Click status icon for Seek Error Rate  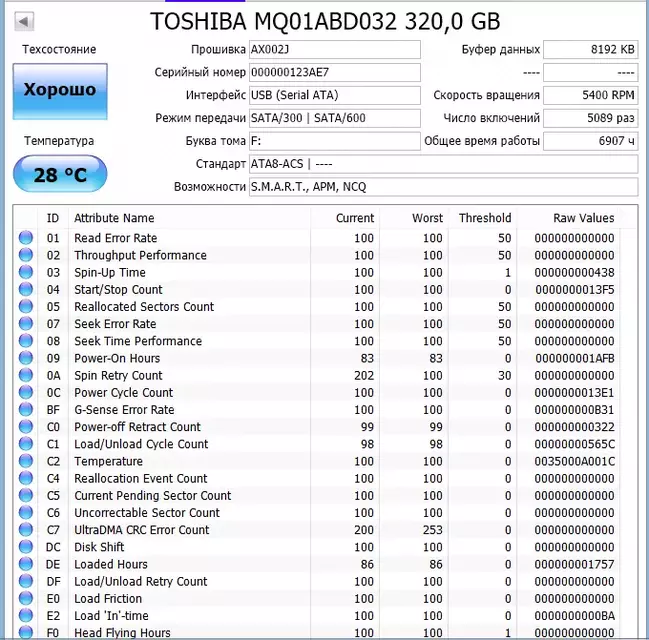(26, 324)
